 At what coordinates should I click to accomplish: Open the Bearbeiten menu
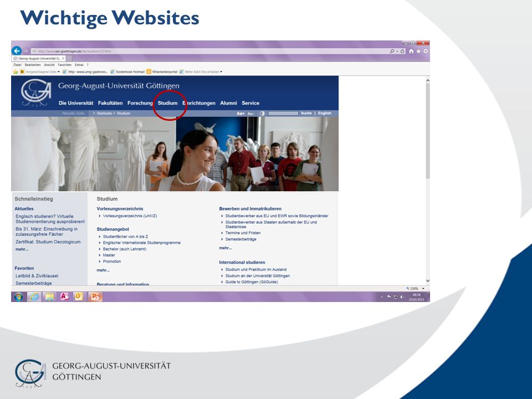coord(33,65)
